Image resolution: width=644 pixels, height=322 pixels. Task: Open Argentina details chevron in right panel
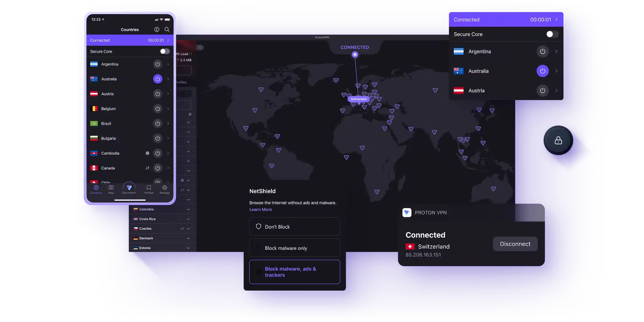(556, 52)
